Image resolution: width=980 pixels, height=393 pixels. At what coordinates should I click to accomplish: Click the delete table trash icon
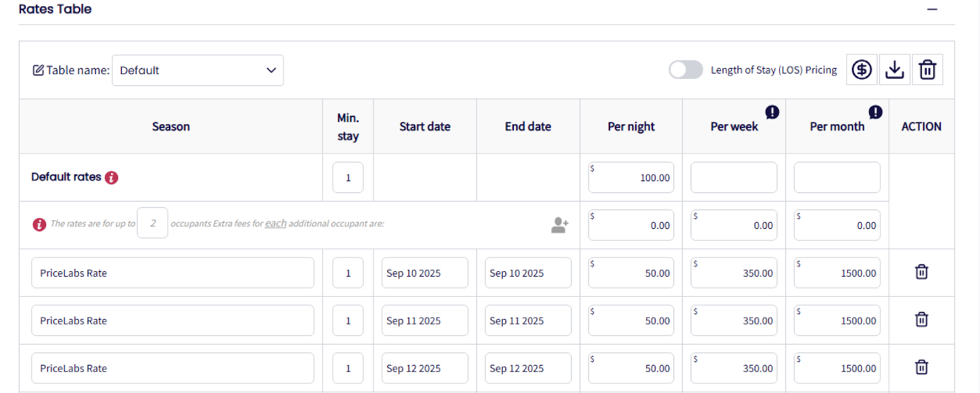pyautogui.click(x=927, y=70)
